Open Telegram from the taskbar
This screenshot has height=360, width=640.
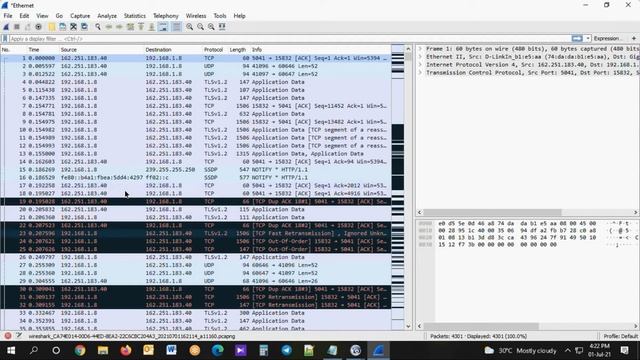(x=287, y=350)
